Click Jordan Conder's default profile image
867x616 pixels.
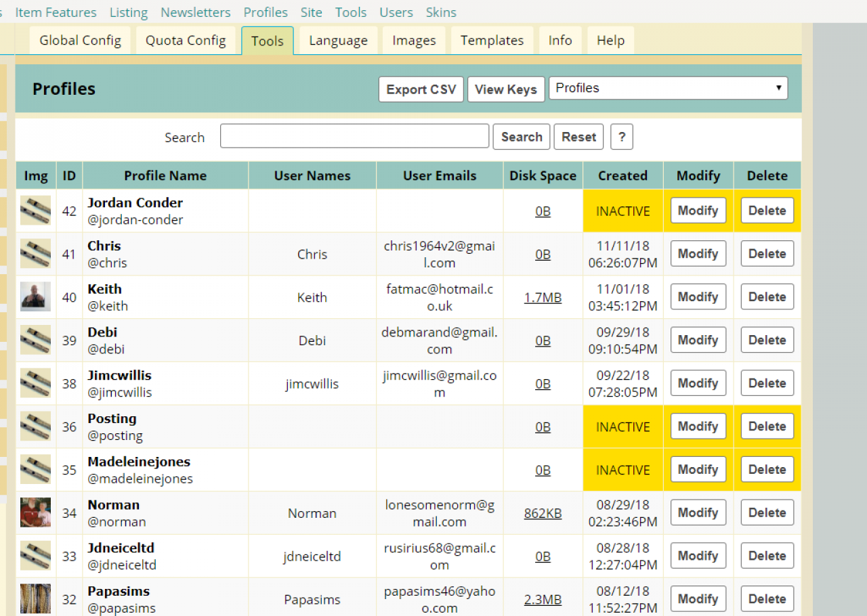pyautogui.click(x=35, y=211)
